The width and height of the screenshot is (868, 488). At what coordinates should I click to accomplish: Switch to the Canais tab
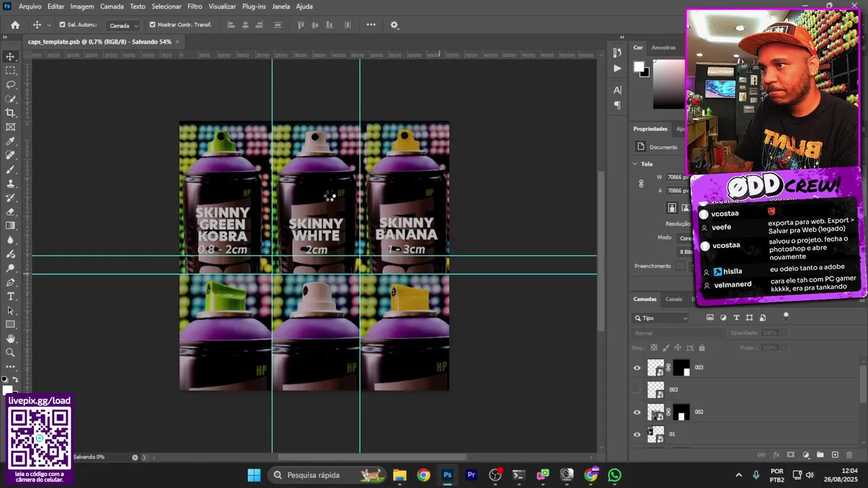tap(673, 299)
